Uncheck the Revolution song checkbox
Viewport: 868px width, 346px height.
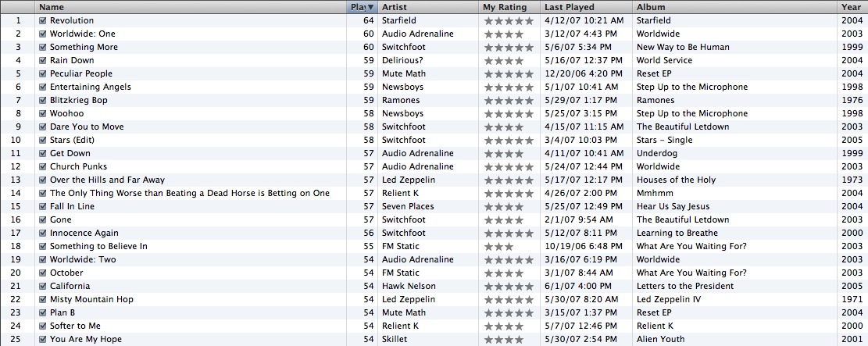tap(43, 20)
